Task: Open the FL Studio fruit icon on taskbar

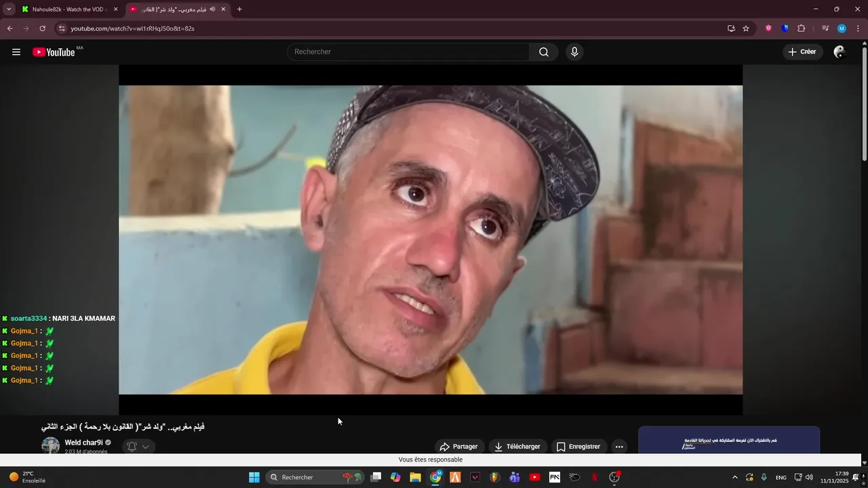Action: 495,477
